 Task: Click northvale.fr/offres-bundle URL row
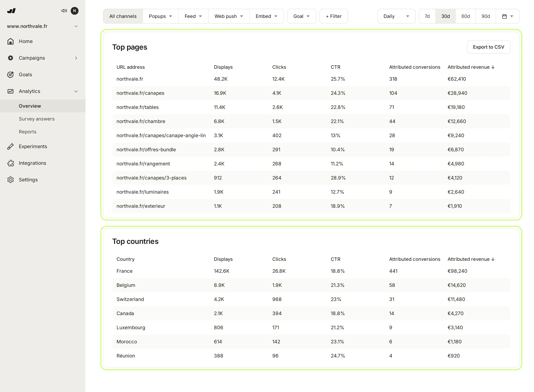tap(311, 150)
